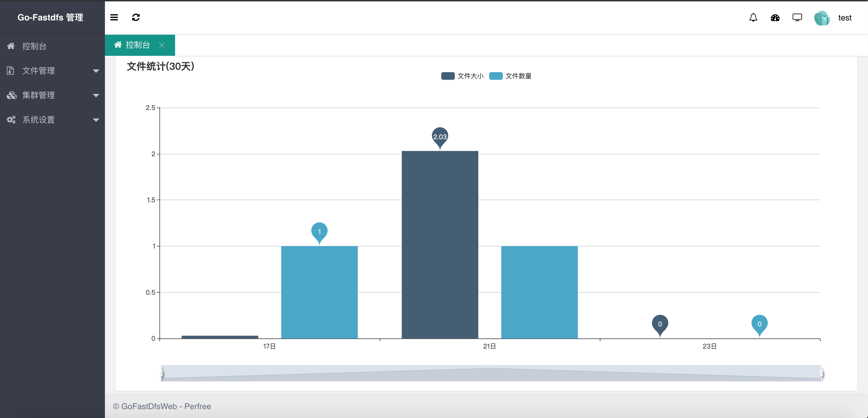Close the 控制台 tab

coord(162,45)
